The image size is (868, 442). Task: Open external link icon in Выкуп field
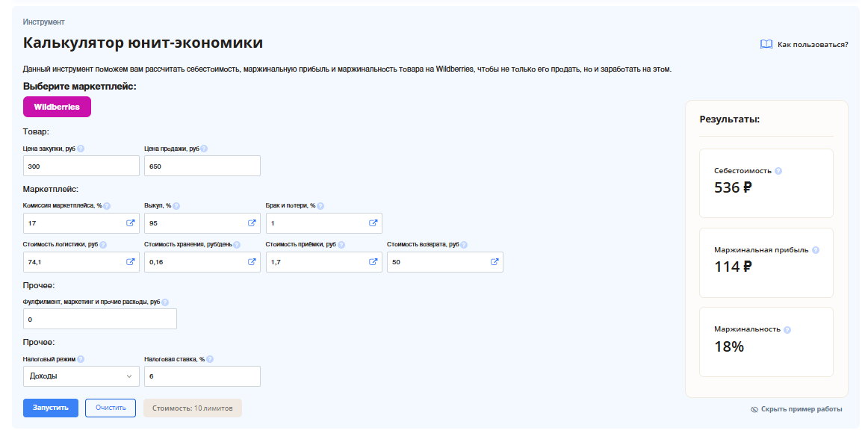tap(252, 223)
